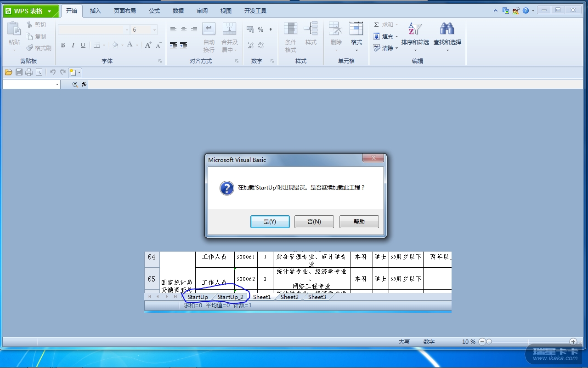Expand the font size dropdown
Viewport: 588px width, 368px height.
[154, 30]
